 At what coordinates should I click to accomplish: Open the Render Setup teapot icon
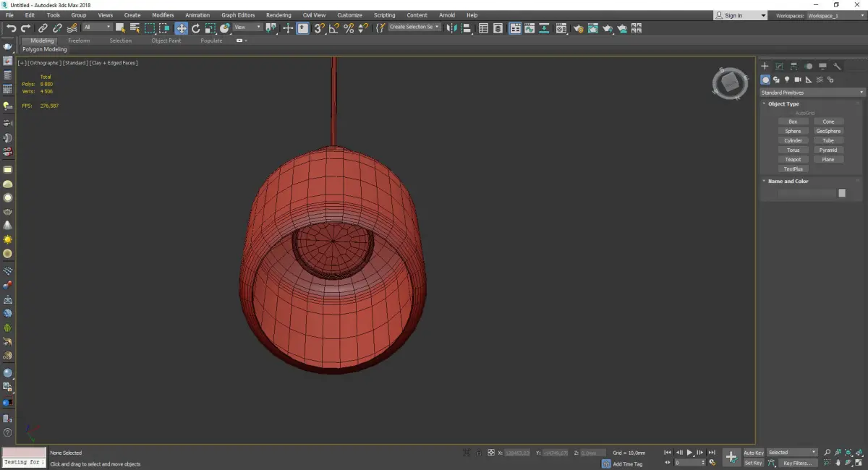click(578, 28)
